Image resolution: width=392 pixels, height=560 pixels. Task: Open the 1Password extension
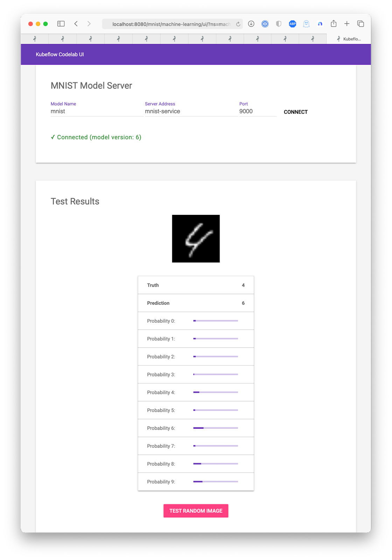pyautogui.click(x=265, y=24)
